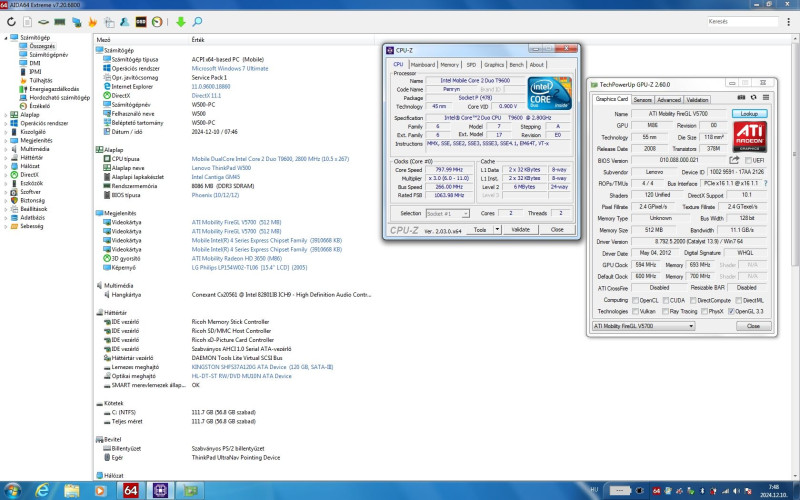This screenshot has height=500, width=800.
Task: Click GPU-Z refresh icon
Action: click(x=754, y=97)
